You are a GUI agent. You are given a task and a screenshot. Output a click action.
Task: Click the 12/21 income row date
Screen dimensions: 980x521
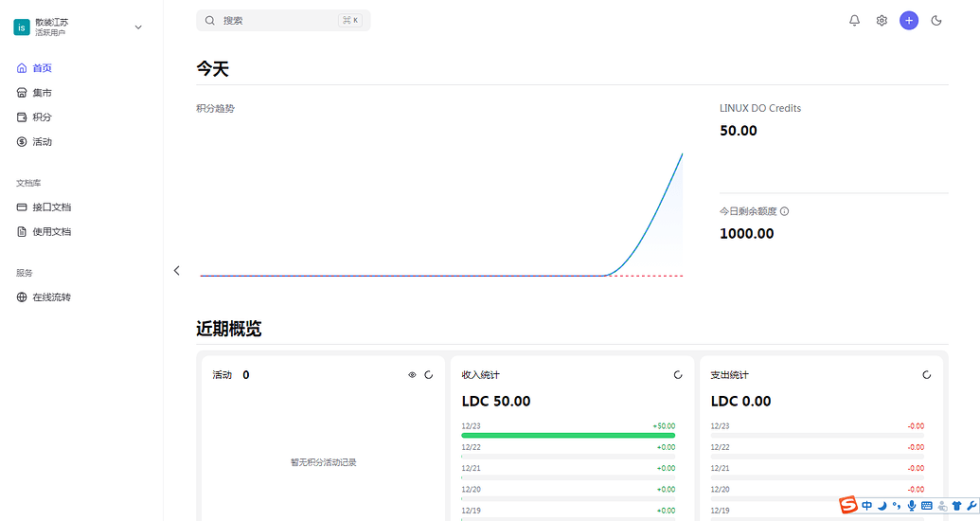point(471,469)
